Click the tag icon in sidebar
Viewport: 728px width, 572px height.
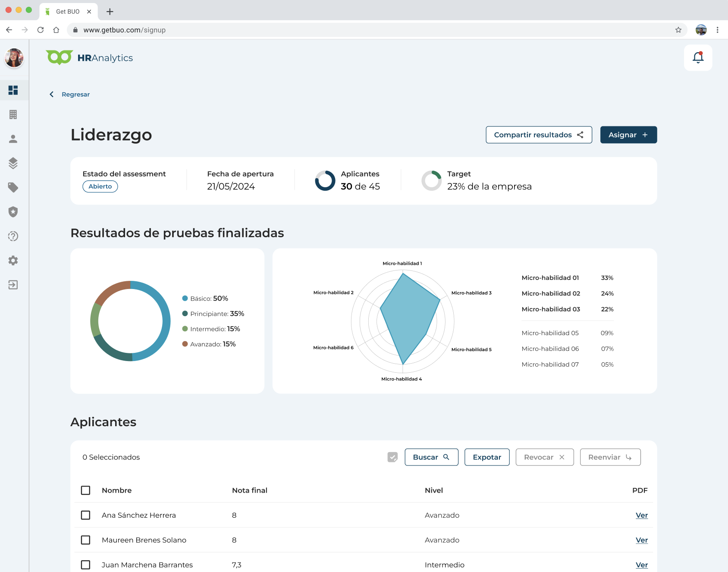[13, 188]
